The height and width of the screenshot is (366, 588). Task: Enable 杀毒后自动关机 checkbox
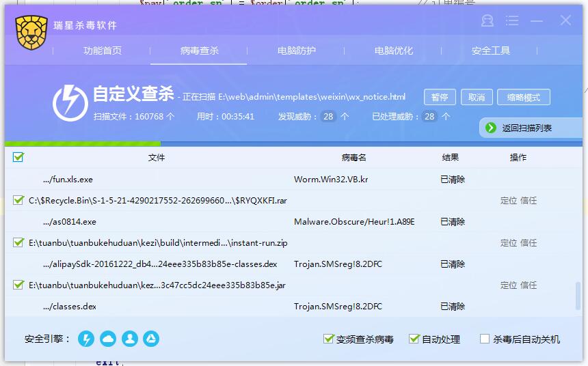(x=485, y=339)
